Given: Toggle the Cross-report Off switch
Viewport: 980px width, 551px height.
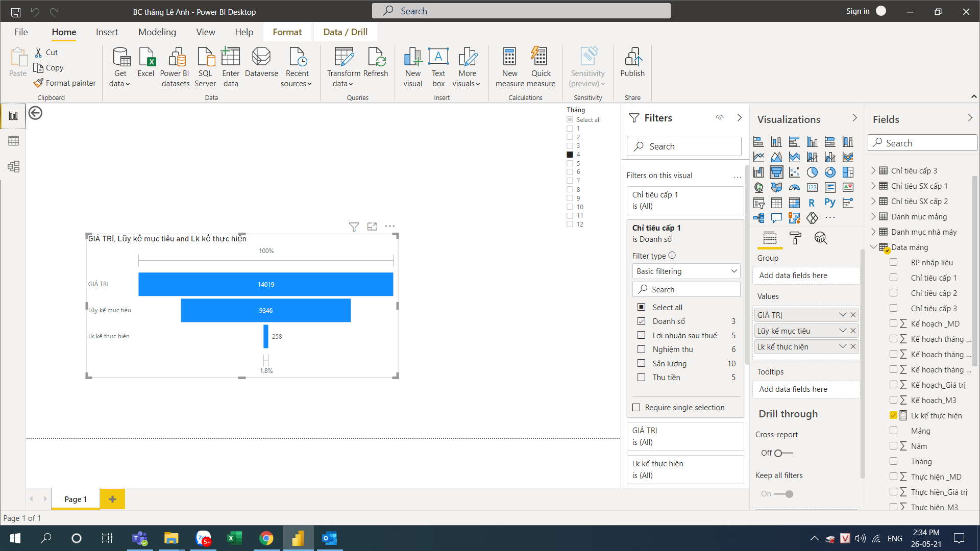Looking at the screenshot, I should pyautogui.click(x=783, y=453).
